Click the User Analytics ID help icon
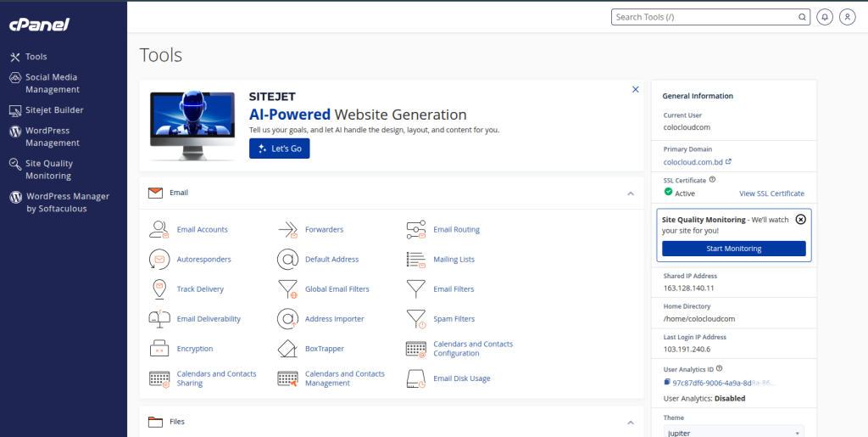The height and width of the screenshot is (437, 868). pos(719,368)
